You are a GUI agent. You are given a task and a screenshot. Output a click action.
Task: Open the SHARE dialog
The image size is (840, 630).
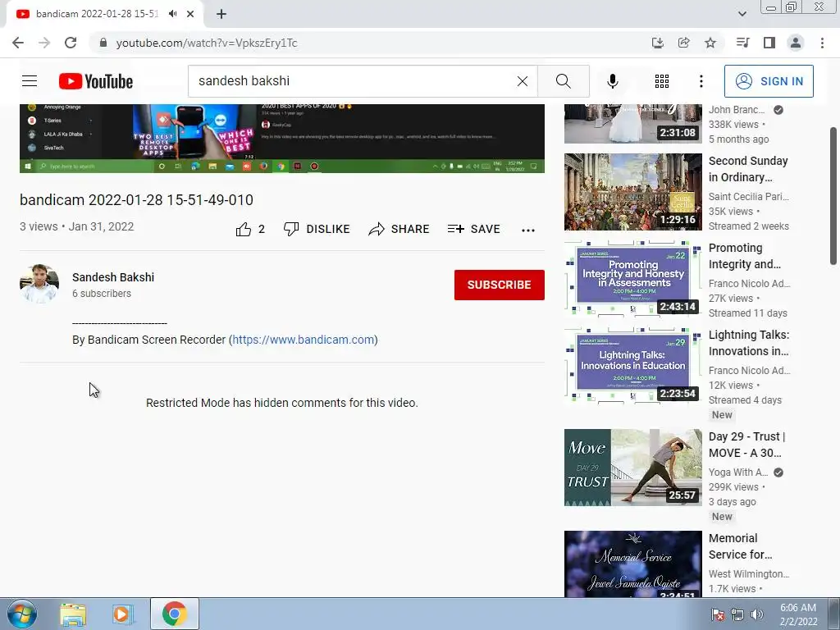pyautogui.click(x=399, y=230)
